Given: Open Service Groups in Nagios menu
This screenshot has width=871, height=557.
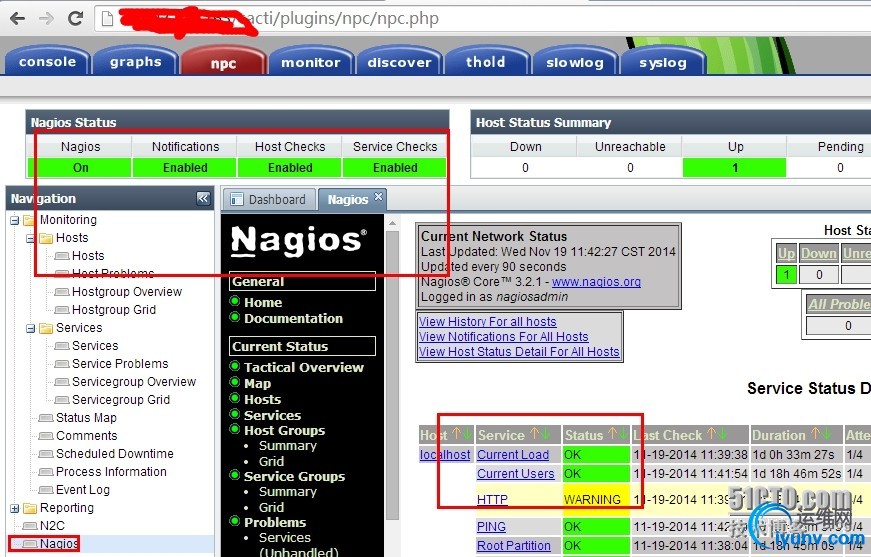Looking at the screenshot, I should (x=294, y=476).
